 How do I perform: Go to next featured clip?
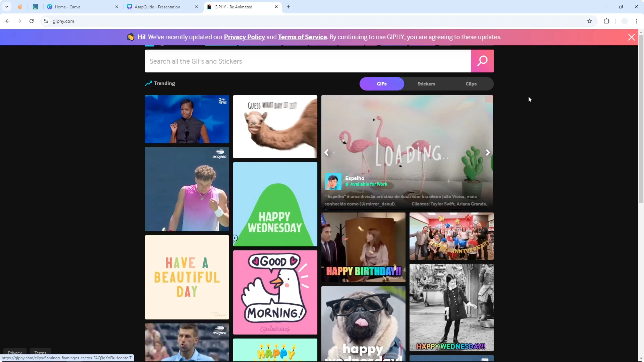coord(488,152)
